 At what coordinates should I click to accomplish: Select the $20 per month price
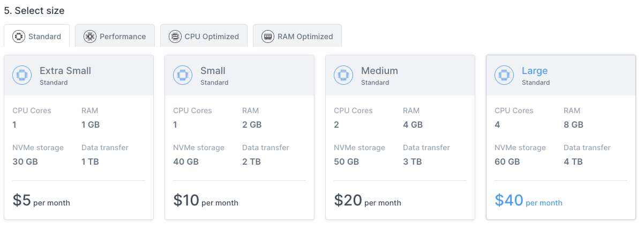[368, 201]
